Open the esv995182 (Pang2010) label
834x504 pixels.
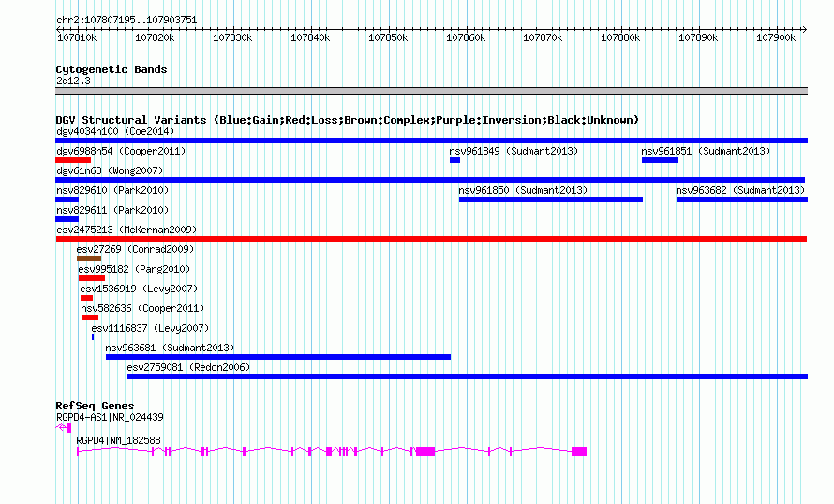[134, 269]
